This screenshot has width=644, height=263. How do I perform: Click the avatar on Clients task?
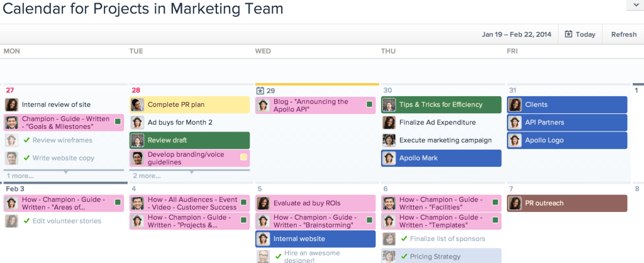point(515,104)
